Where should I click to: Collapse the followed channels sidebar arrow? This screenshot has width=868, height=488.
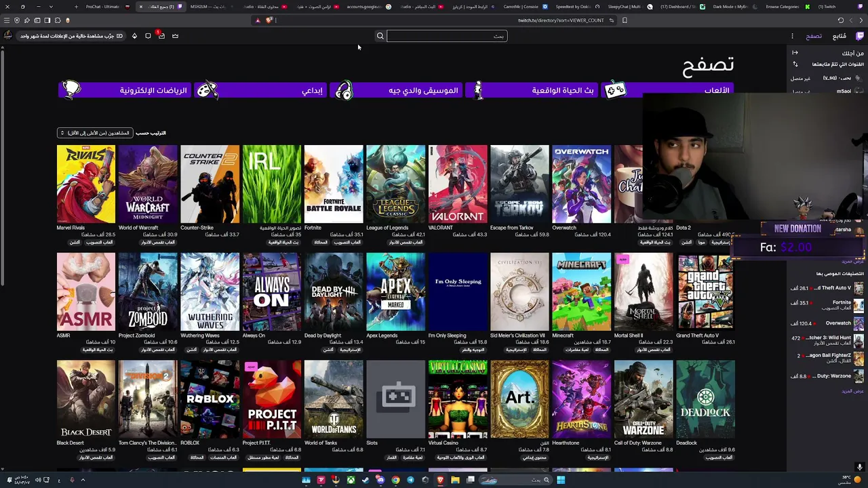795,53
